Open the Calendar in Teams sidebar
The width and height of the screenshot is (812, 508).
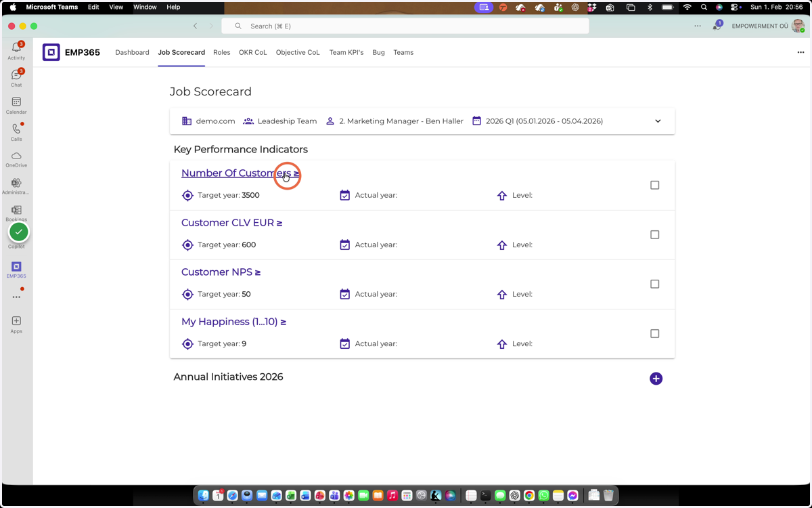pos(16,105)
